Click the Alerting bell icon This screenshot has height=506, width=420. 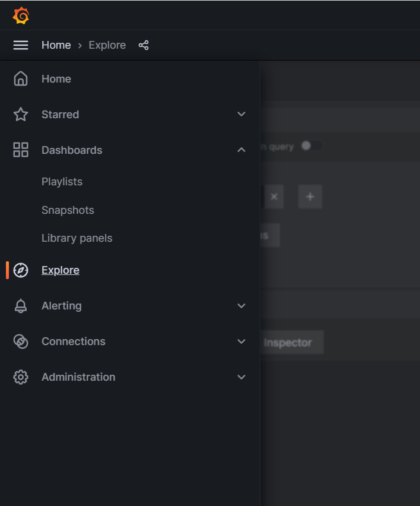(21, 306)
